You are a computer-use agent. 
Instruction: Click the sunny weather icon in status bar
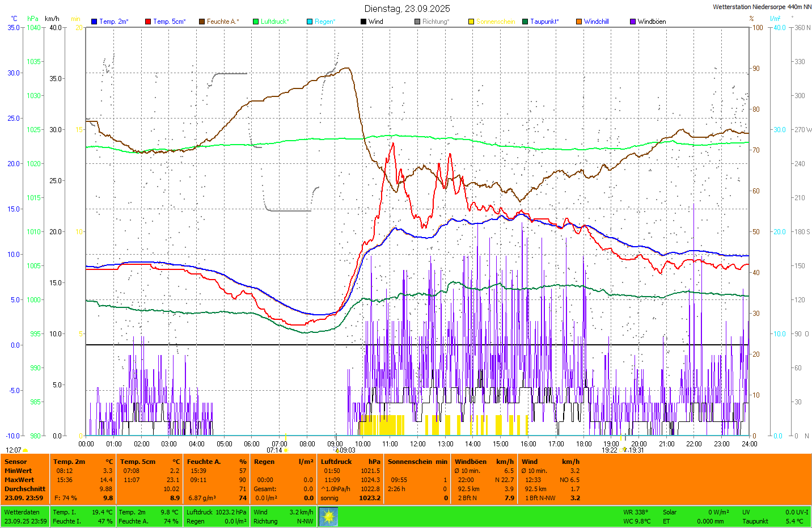click(x=328, y=517)
